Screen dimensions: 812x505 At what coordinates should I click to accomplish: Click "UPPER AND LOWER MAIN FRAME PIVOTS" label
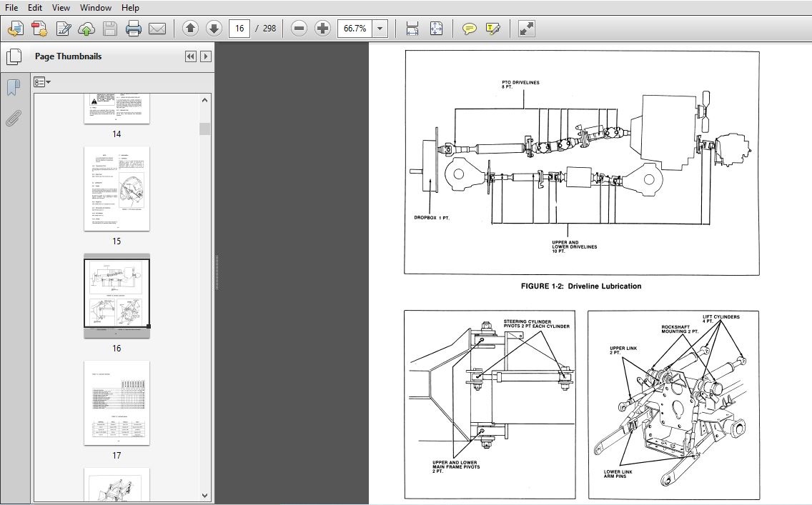[x=456, y=466]
